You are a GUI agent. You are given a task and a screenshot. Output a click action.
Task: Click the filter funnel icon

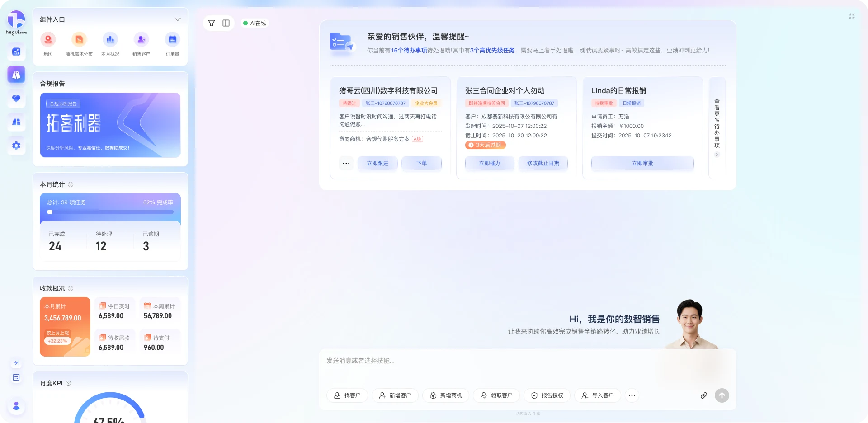click(212, 23)
